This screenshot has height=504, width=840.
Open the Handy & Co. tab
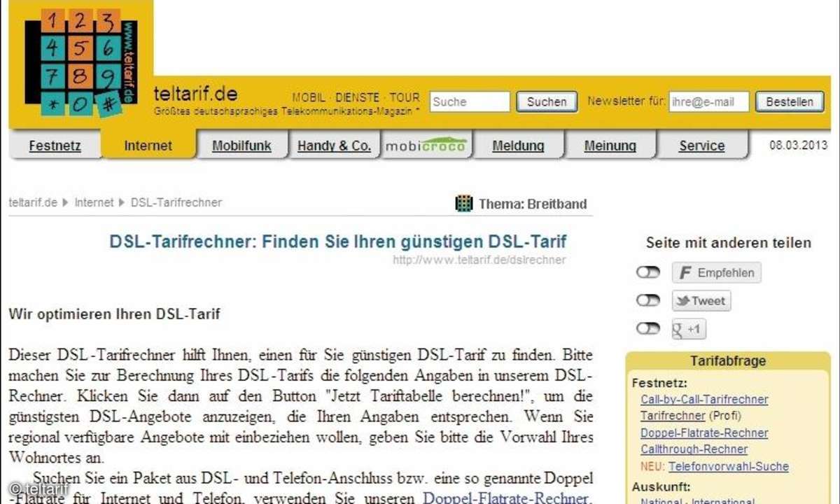tap(334, 146)
